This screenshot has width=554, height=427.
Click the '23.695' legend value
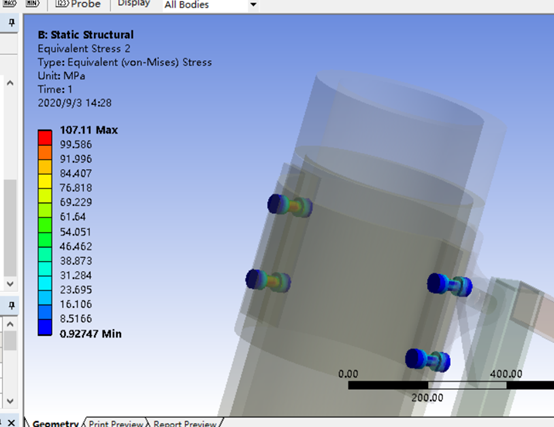click(x=76, y=290)
